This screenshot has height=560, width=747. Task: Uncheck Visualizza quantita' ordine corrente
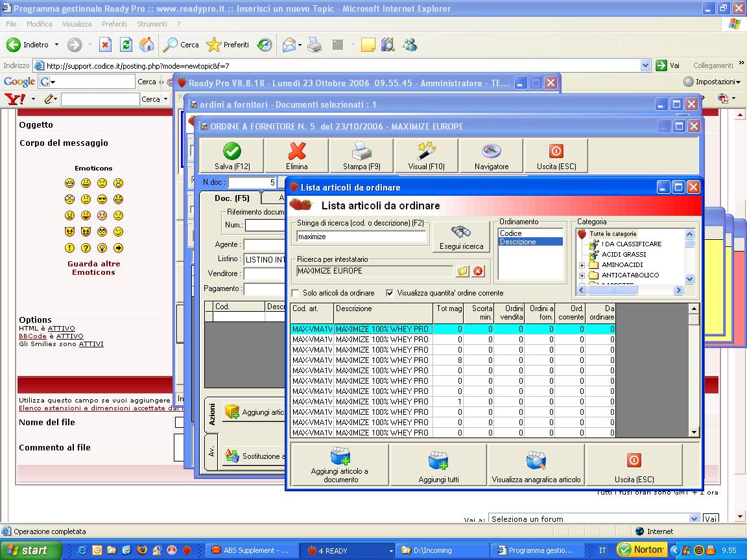[x=390, y=293]
